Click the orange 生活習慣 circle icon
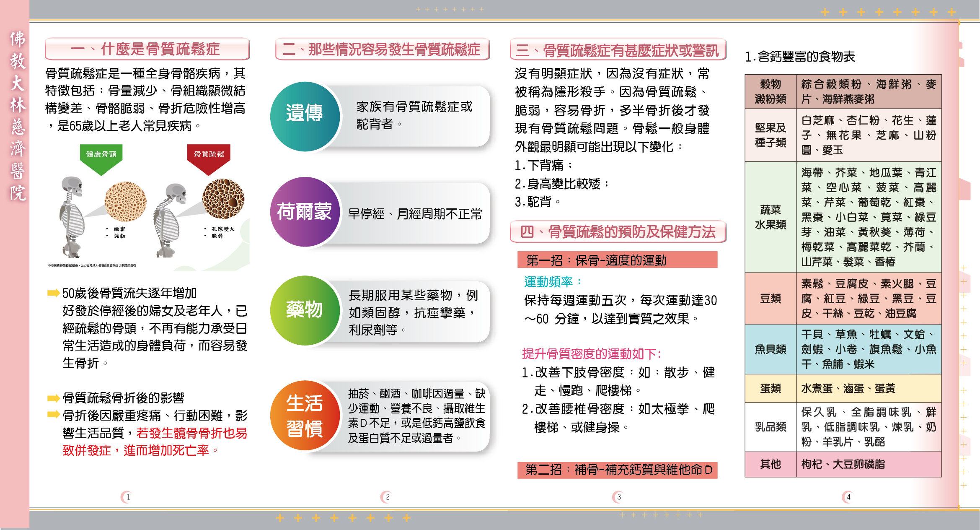Viewport: 980px width, 530px height. [305, 416]
